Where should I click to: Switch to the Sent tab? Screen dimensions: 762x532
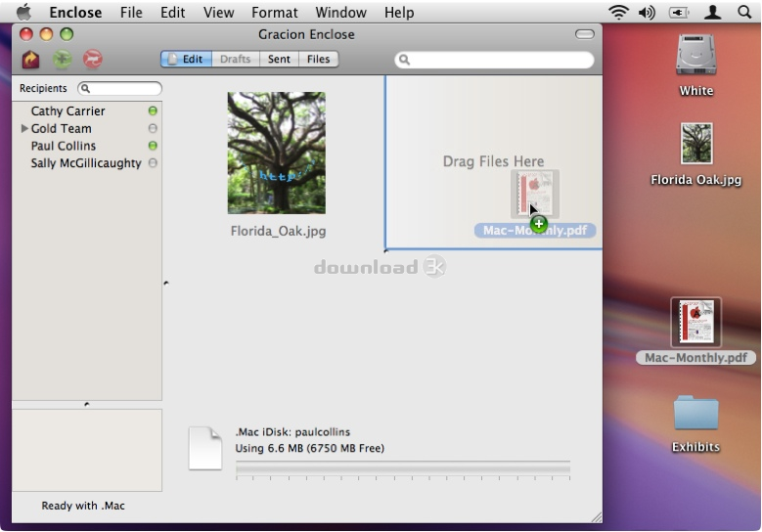[279, 59]
